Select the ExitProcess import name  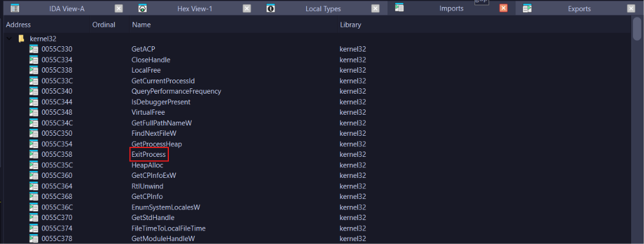[148, 154]
